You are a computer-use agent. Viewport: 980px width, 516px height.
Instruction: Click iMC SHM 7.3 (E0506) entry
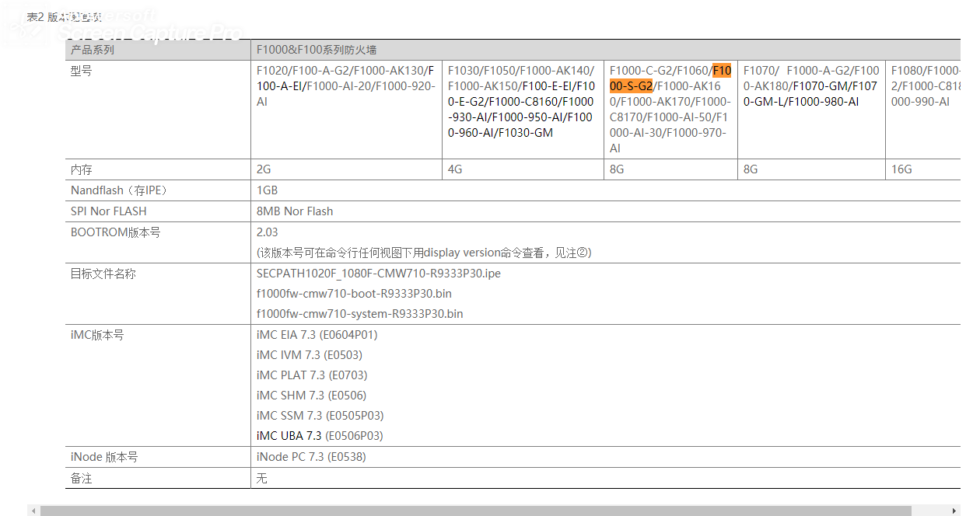311,396
